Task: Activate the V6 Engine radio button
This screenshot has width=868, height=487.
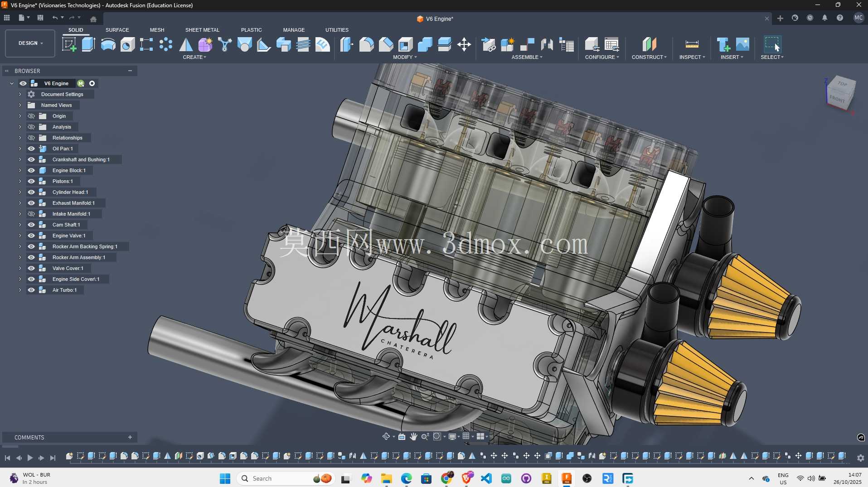Action: tap(92, 83)
